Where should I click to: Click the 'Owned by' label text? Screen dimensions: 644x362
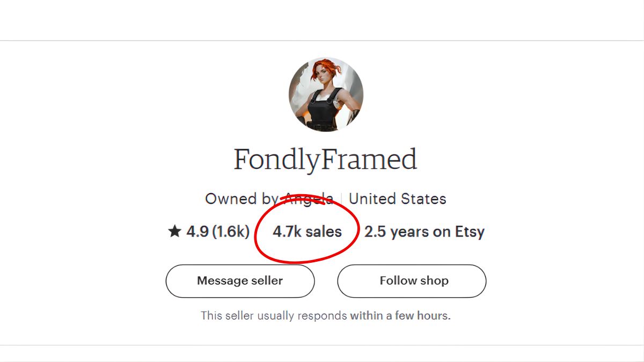(240, 199)
